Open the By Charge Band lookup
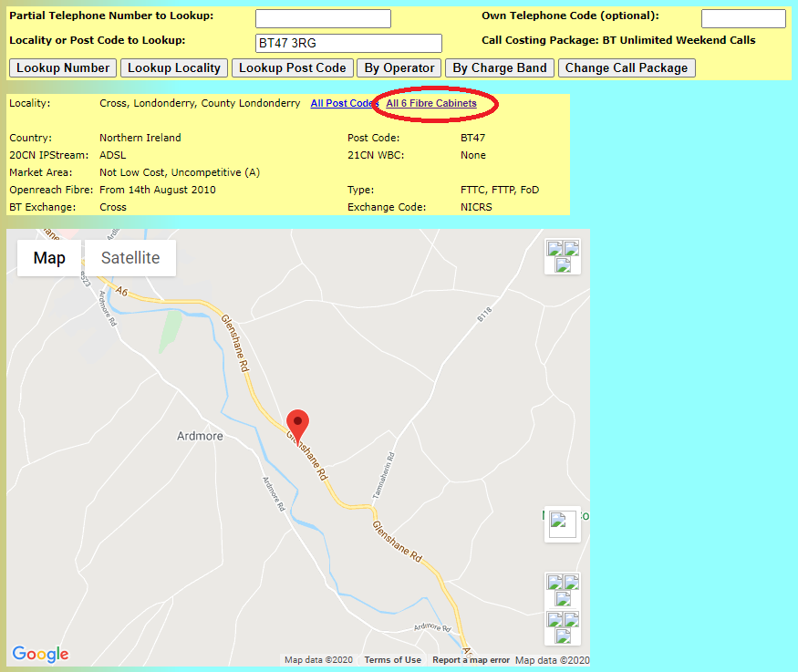Image resolution: width=798 pixels, height=672 pixels. click(500, 68)
